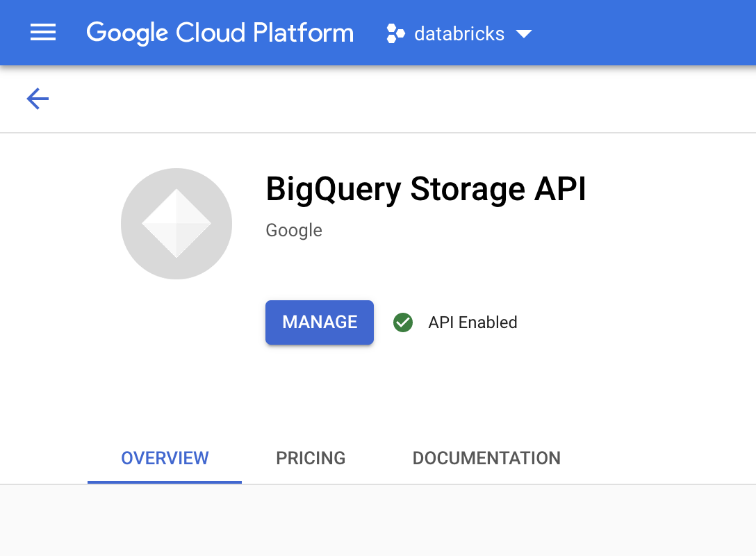Click the Google Cloud Platform logo
The image size is (756, 556).
coord(220,33)
